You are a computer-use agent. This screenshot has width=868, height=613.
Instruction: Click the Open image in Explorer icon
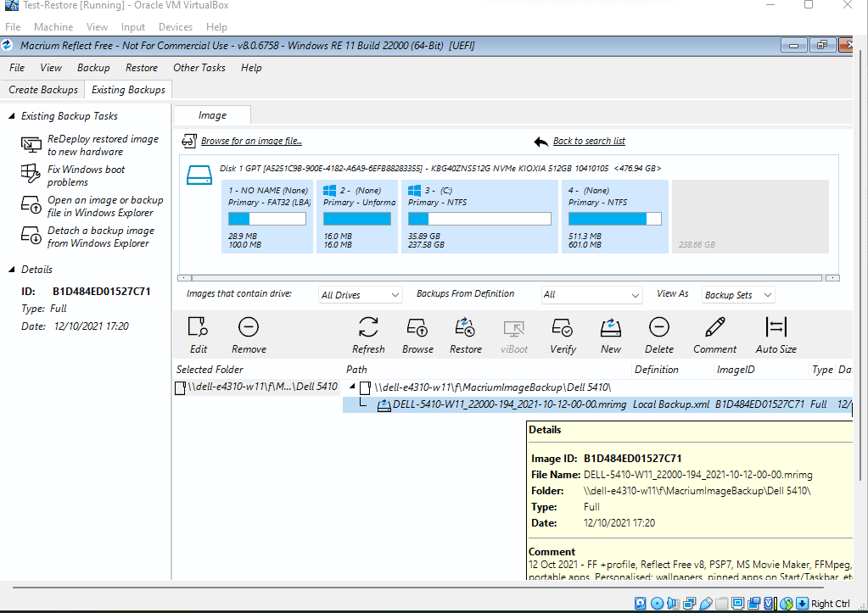click(x=31, y=204)
